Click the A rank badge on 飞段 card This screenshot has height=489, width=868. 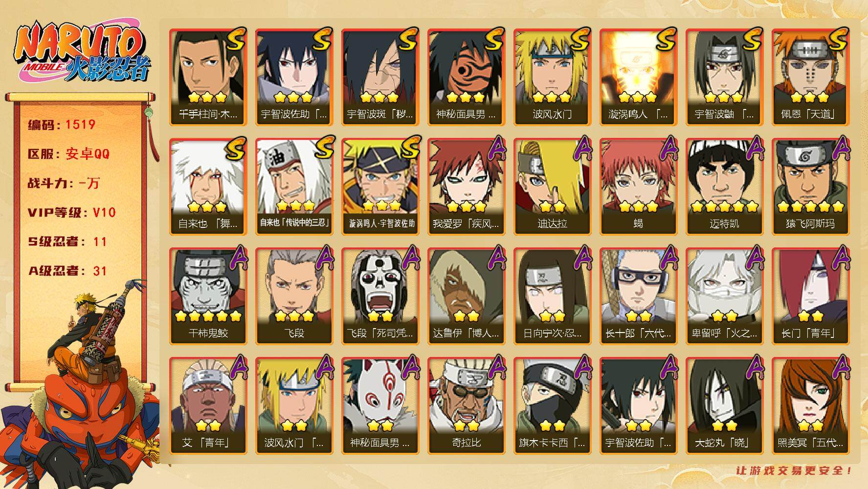[326, 258]
